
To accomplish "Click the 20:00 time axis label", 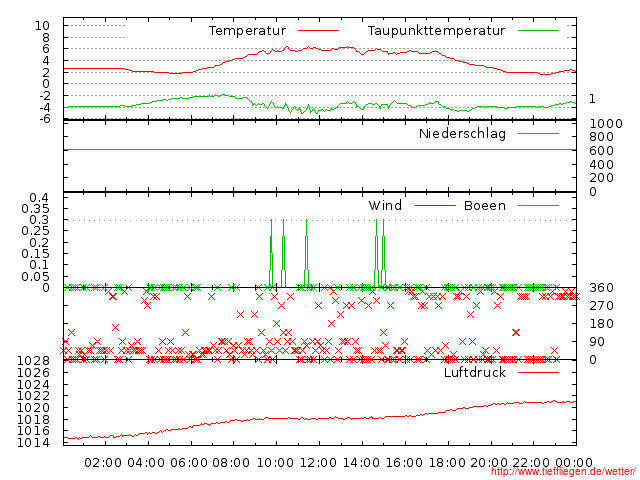I will point(489,463).
